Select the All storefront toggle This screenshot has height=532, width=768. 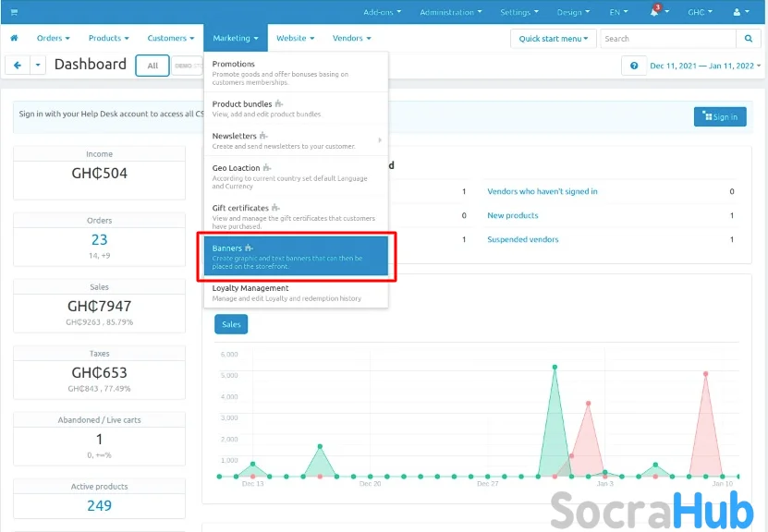152,66
